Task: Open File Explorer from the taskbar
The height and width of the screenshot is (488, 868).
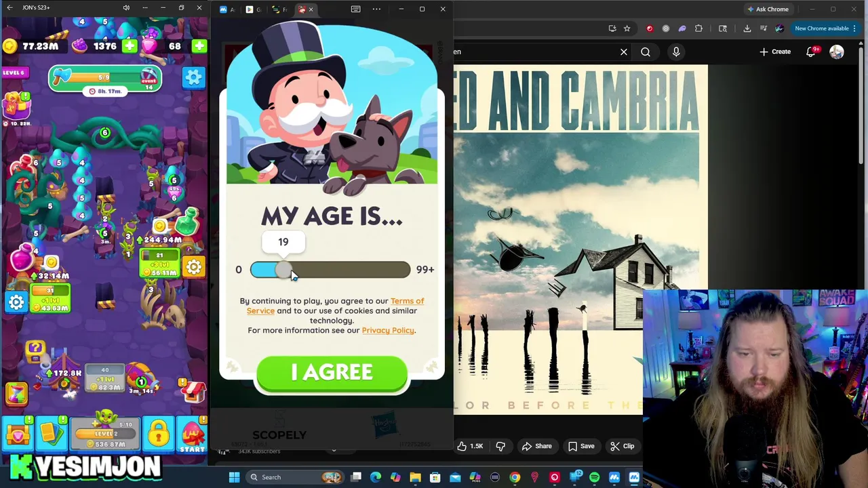Action: pos(415,477)
